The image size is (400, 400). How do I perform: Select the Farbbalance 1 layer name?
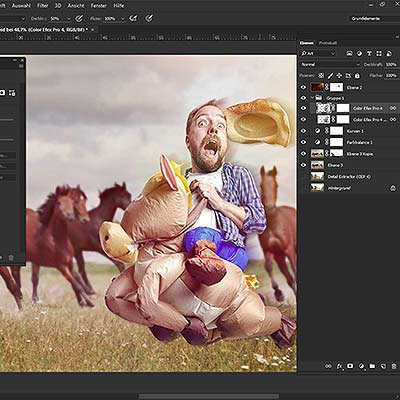coord(360,142)
